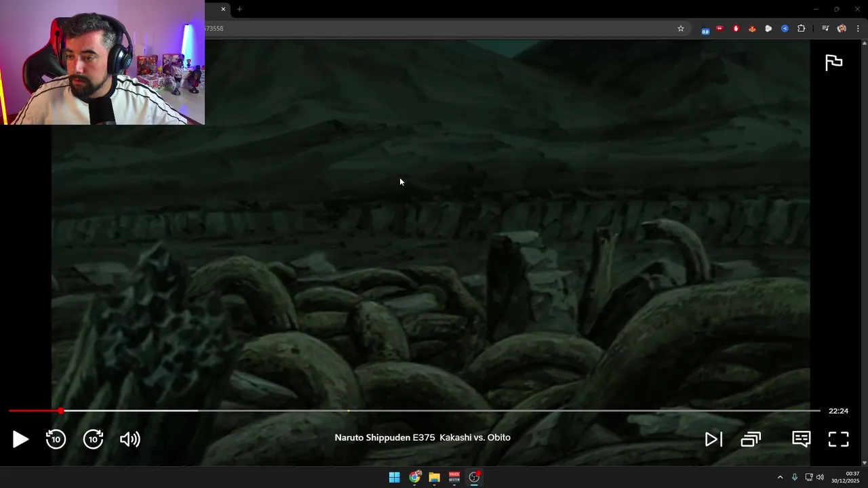Open the red hand blocker extension

736,28
